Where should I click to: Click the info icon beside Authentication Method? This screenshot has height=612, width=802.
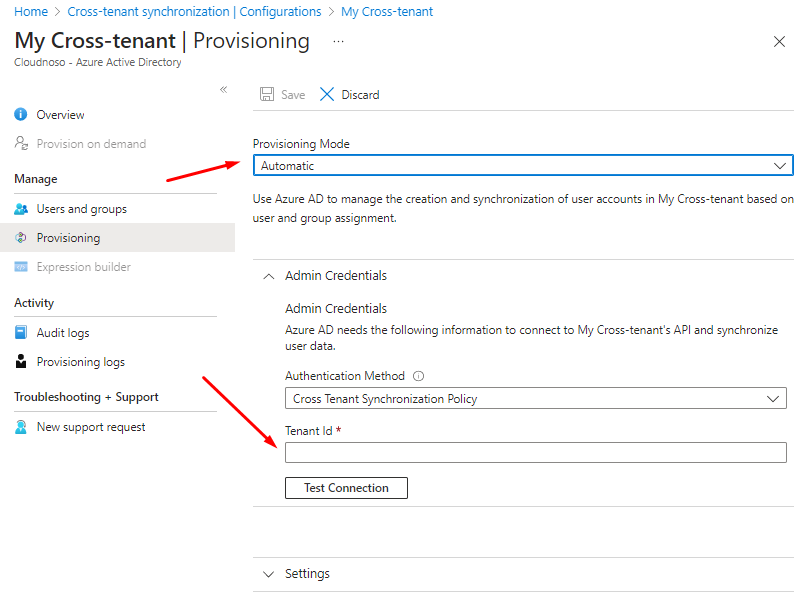[x=419, y=377]
